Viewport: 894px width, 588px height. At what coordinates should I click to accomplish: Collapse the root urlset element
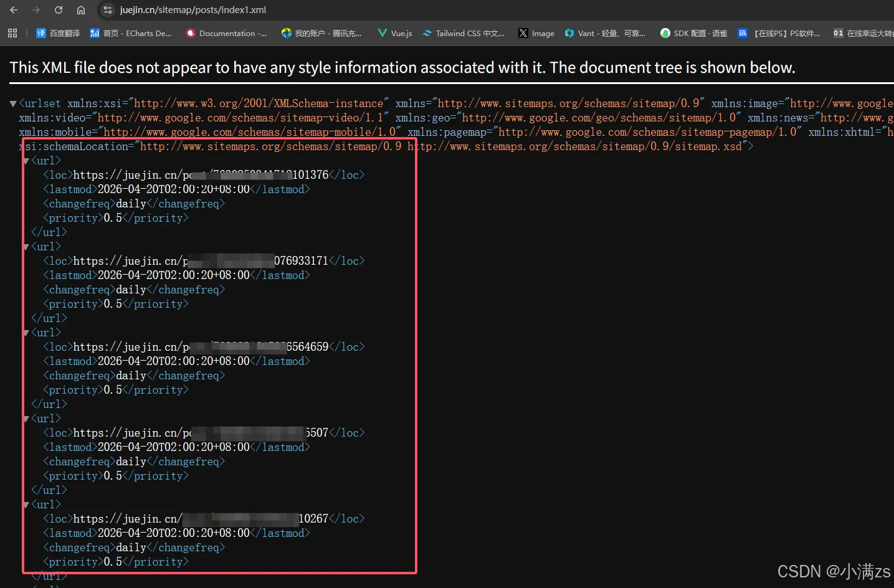[12, 103]
